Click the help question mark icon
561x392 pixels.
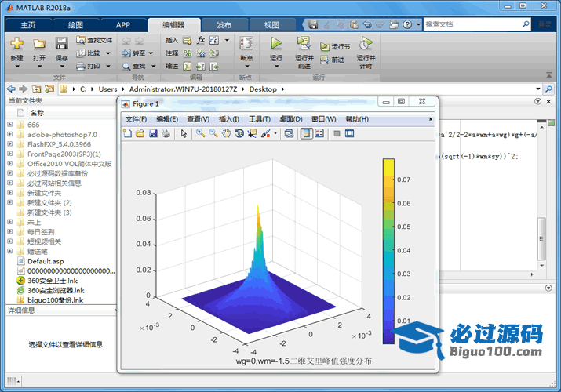[x=407, y=24]
